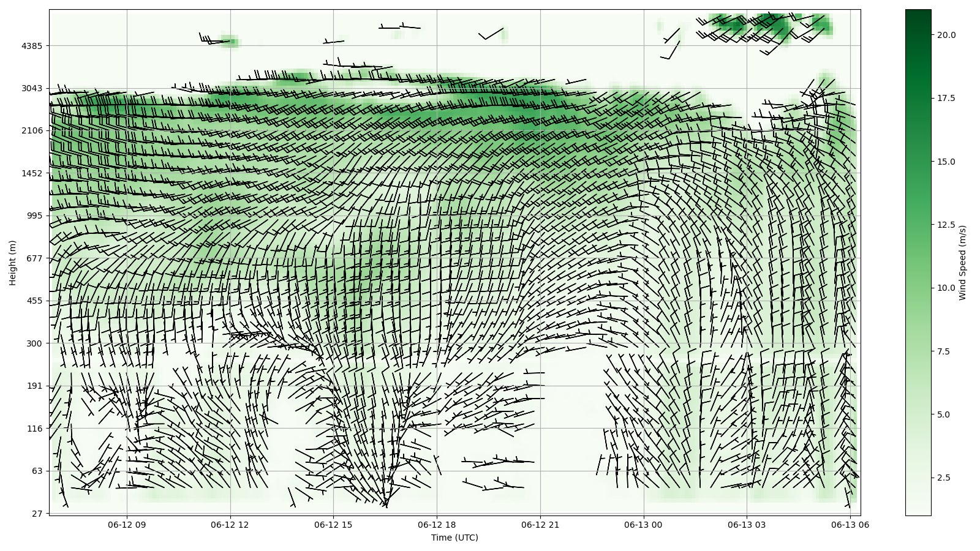Viewport: 980px width, 551px height.
Task: Select the 06-13 03 time tick label
Action: (747, 525)
